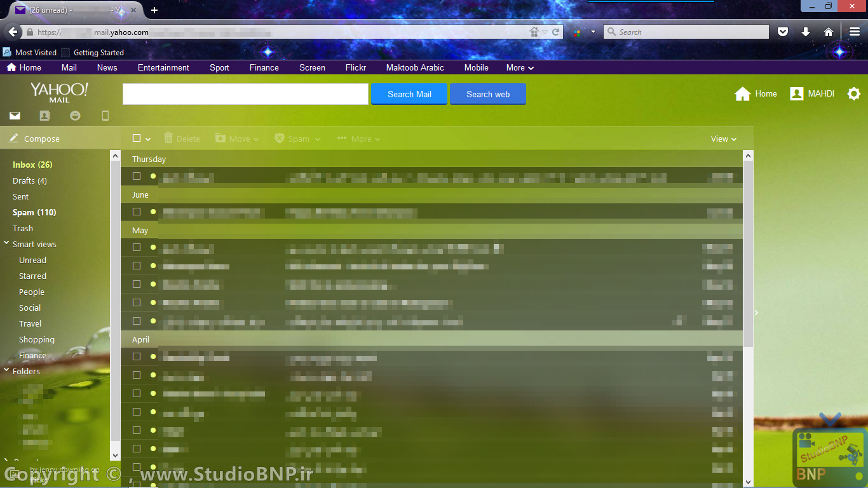
Task: Open the Drafts (4) folder
Action: click(30, 180)
